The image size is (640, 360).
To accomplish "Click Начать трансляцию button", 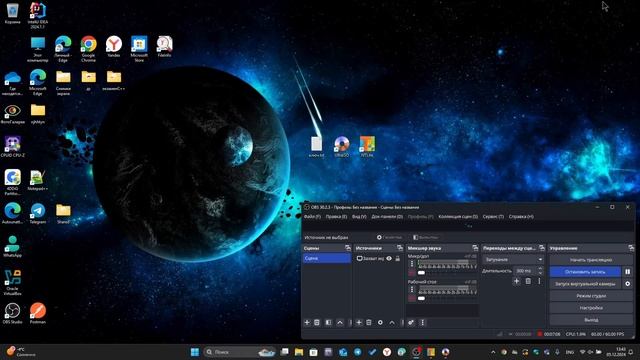I will coord(591,260).
